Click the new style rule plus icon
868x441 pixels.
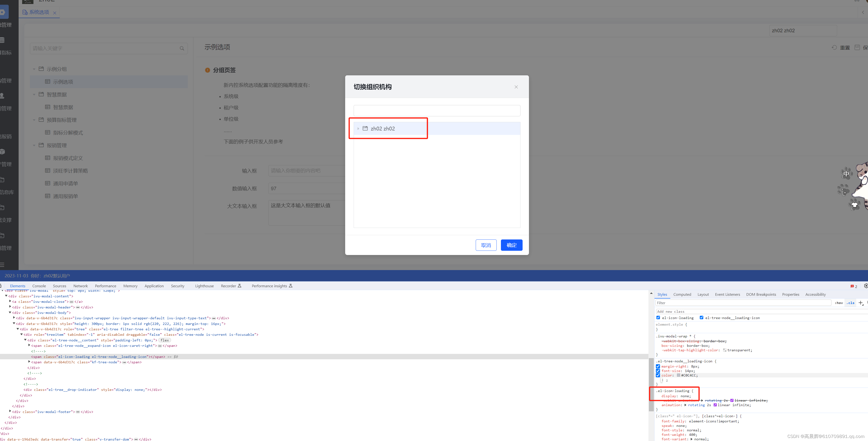(861, 303)
